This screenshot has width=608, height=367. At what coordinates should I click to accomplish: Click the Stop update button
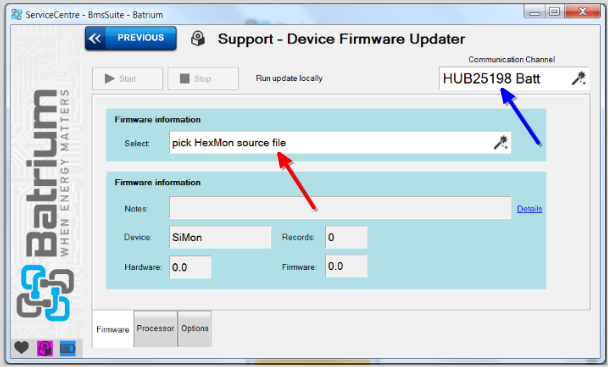[x=203, y=78]
